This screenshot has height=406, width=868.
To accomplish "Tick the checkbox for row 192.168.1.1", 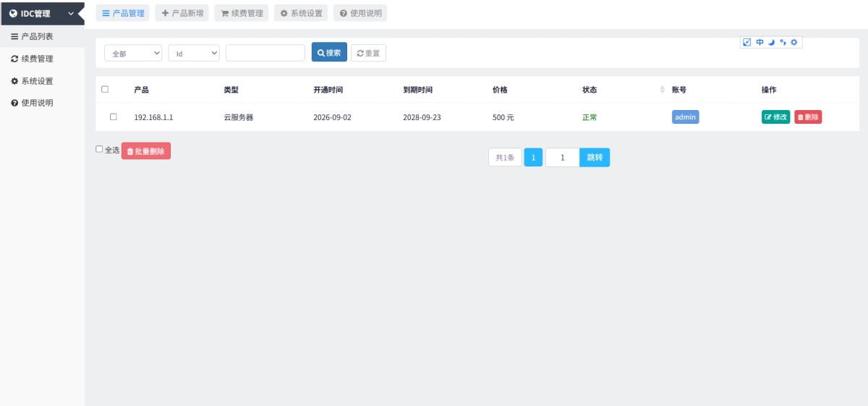I will tap(114, 117).
